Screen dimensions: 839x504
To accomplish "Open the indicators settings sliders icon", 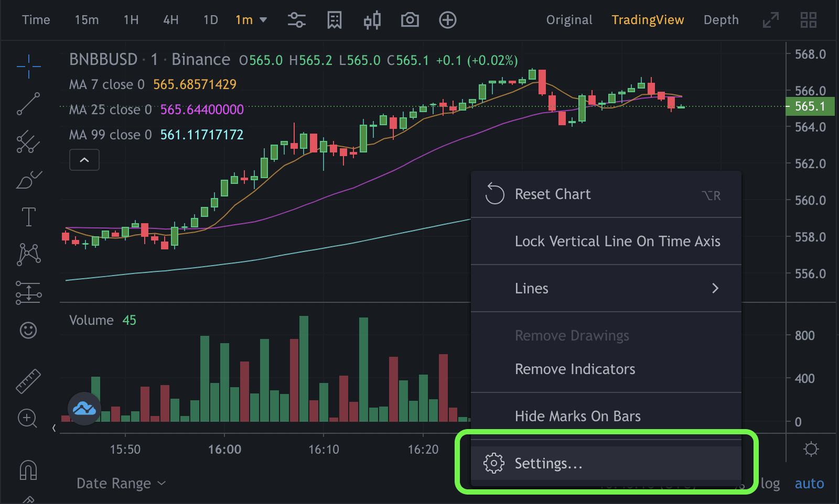I will click(x=296, y=20).
